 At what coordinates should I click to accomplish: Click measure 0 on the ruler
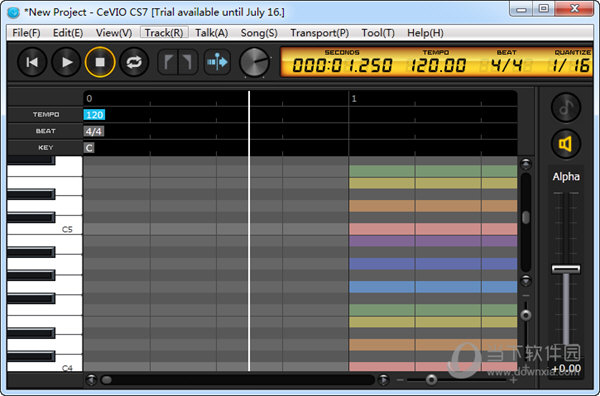[x=89, y=99]
